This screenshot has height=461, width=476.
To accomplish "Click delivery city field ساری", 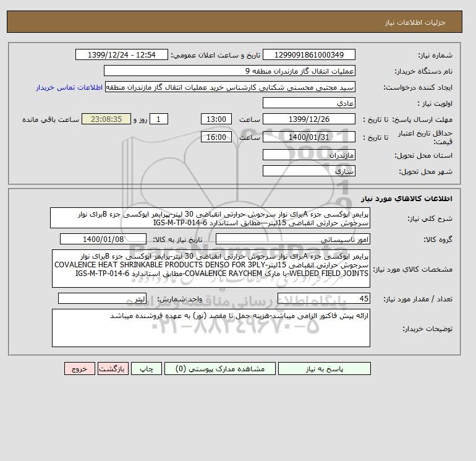I will 308,171.
